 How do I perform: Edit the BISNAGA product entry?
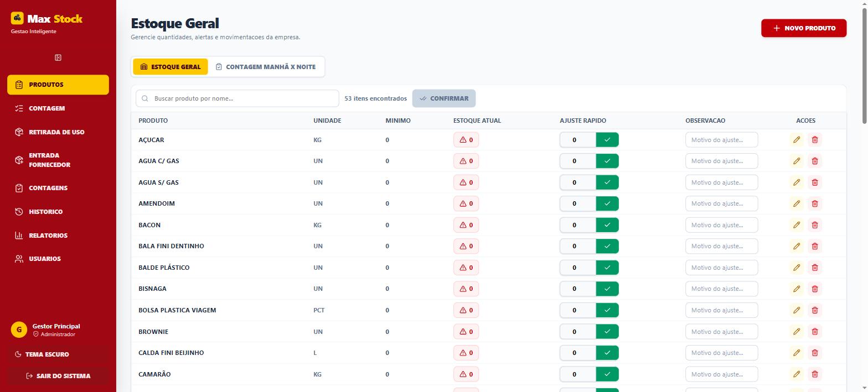tap(797, 289)
